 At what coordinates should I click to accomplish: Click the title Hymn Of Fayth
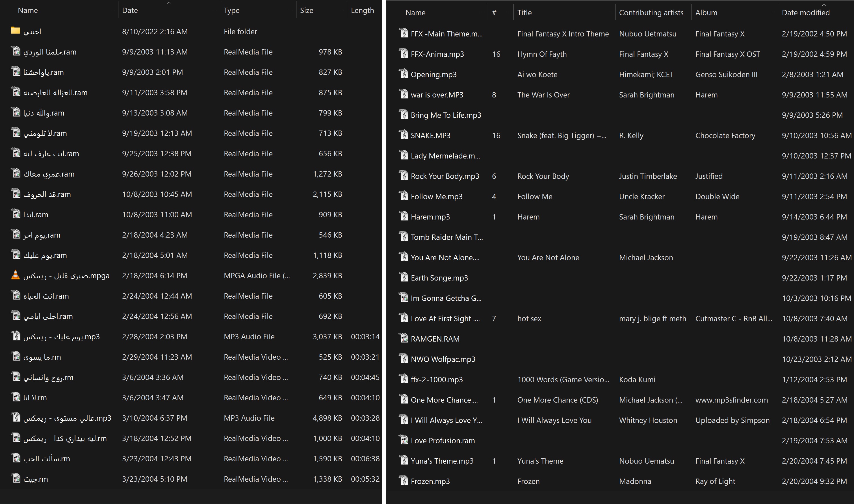pos(542,54)
